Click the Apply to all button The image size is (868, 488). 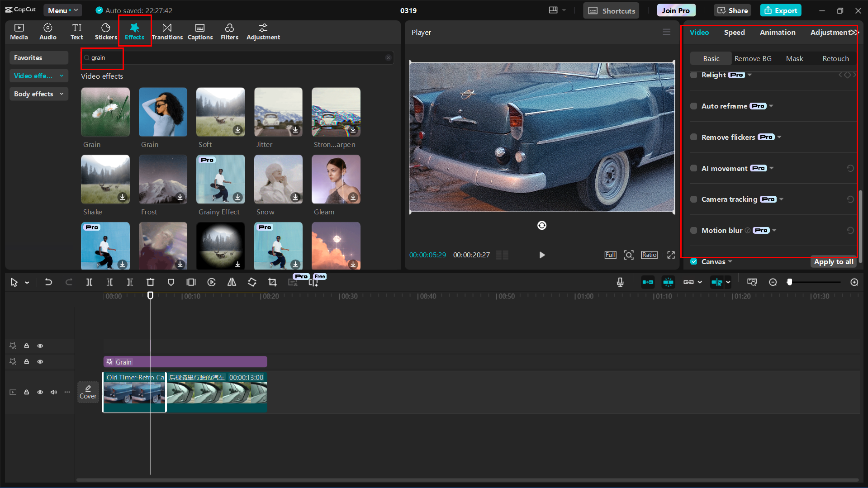tap(833, 261)
